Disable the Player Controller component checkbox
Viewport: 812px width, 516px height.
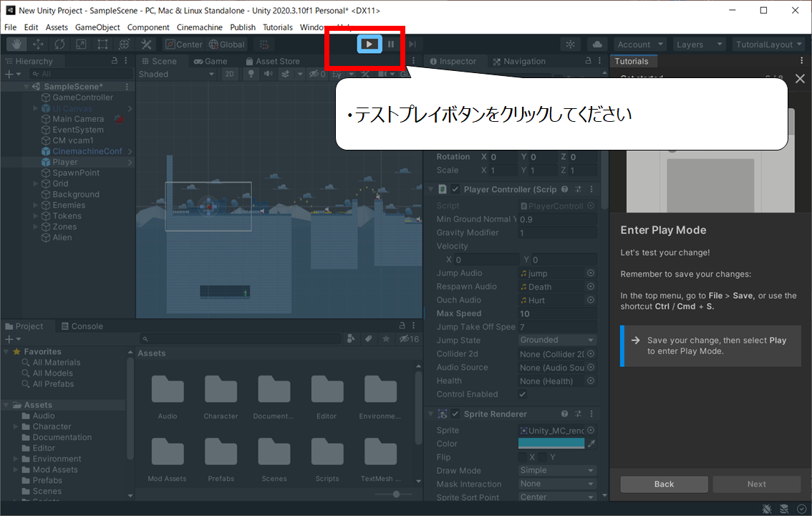(455, 189)
